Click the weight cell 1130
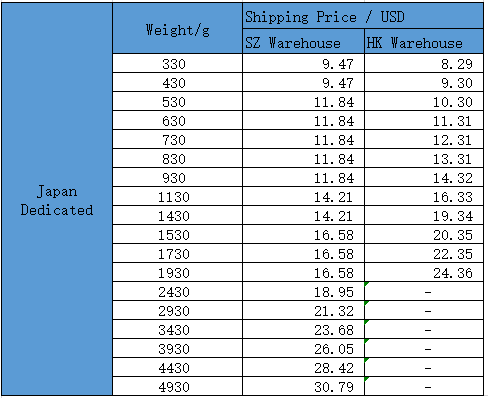Viewport: 488px width, 398px height. tap(177, 196)
